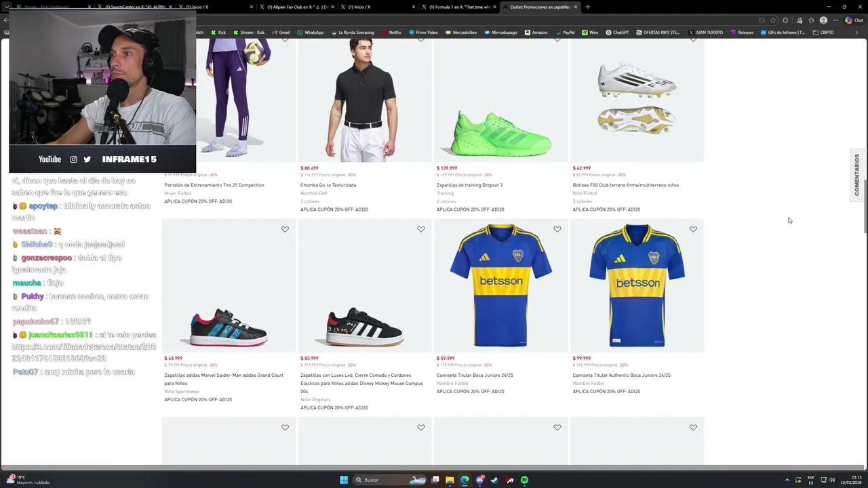Viewport: 868px width, 488px height.
Task: Open the WhatsApp bookmark
Action: point(311,33)
